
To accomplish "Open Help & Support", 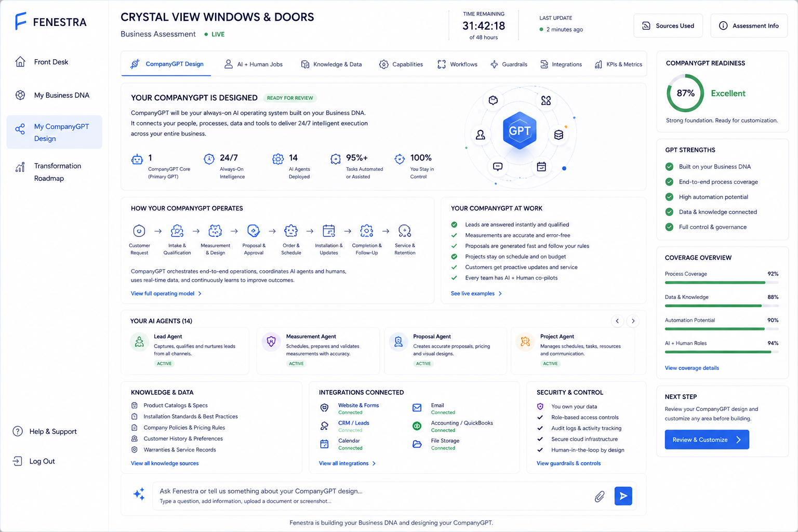I will point(45,431).
